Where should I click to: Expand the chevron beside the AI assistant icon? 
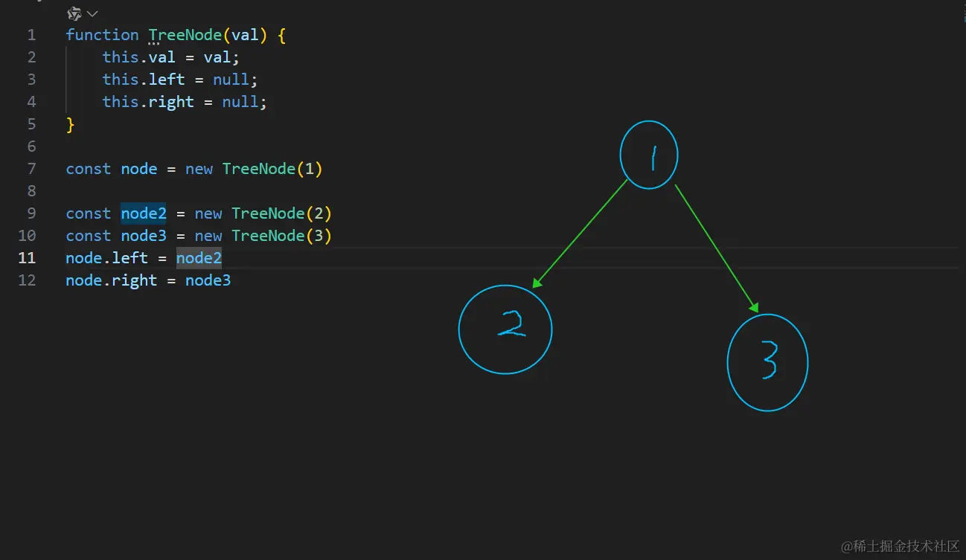tap(92, 13)
